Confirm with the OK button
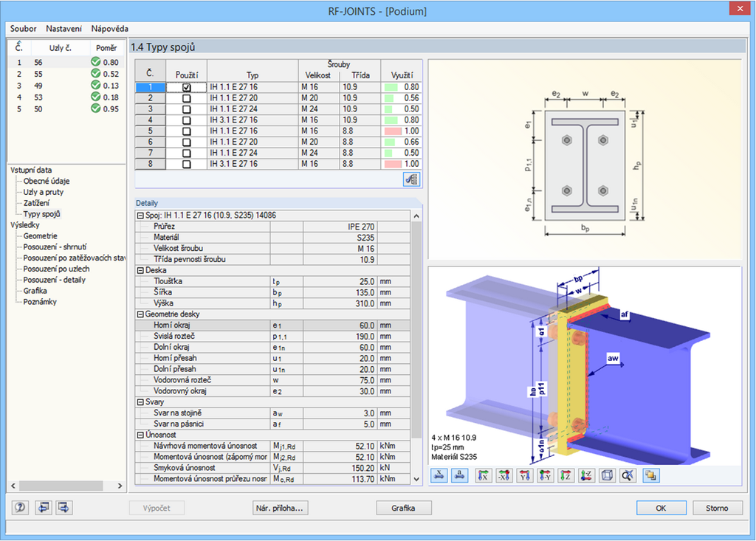Screen dimensions: 756x541 [661, 508]
